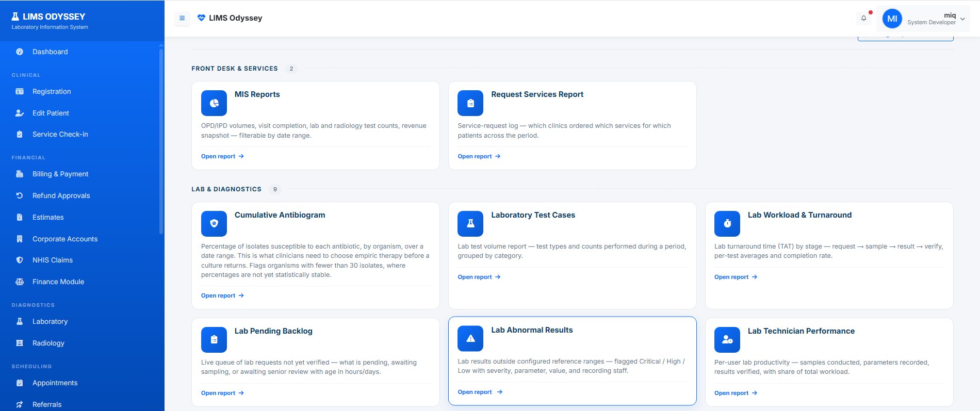Viewport: 980px width, 411px height.
Task: Toggle the sidebar hamburger menu
Action: tap(182, 18)
